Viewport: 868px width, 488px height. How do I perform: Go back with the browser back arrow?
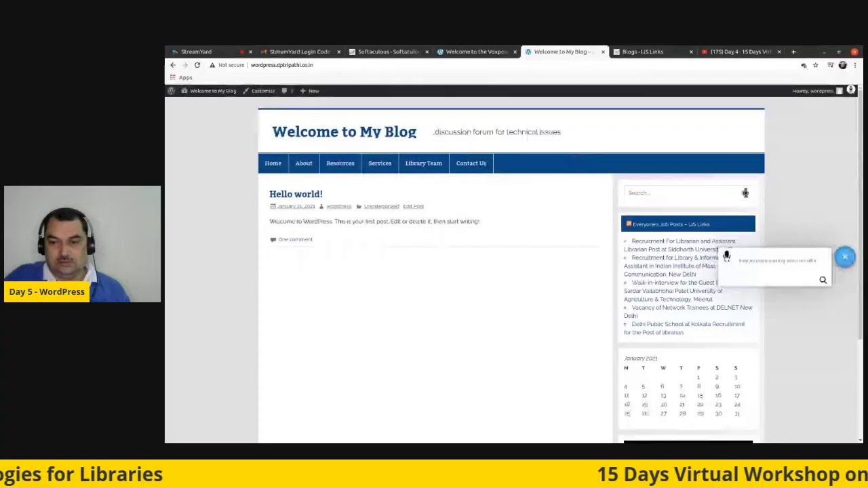point(173,65)
